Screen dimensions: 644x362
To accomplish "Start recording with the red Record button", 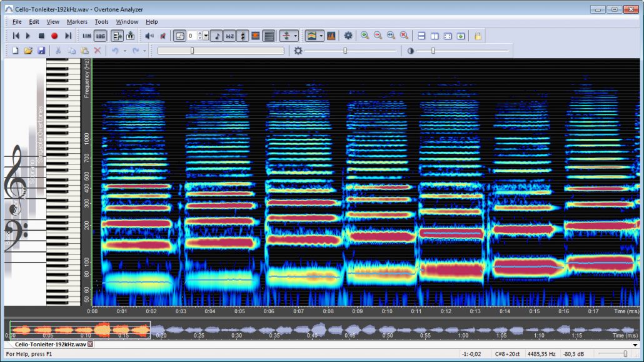I will pos(54,36).
